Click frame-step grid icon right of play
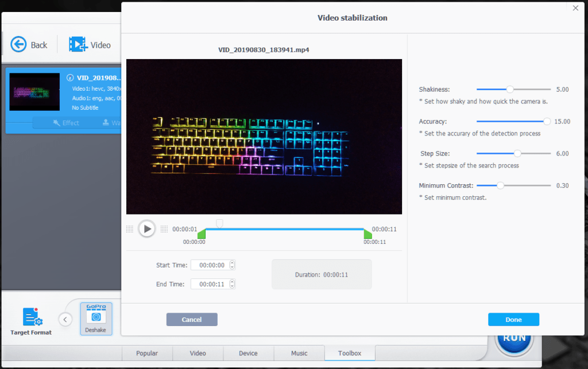The width and height of the screenshot is (588, 369). [x=164, y=229]
